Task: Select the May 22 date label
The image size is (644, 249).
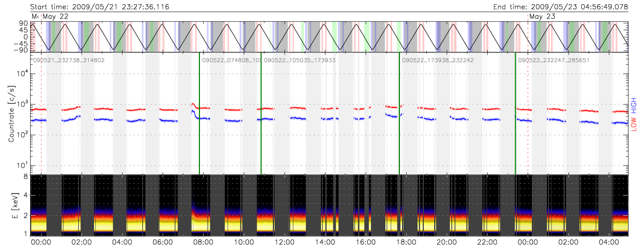Action: 56,17
